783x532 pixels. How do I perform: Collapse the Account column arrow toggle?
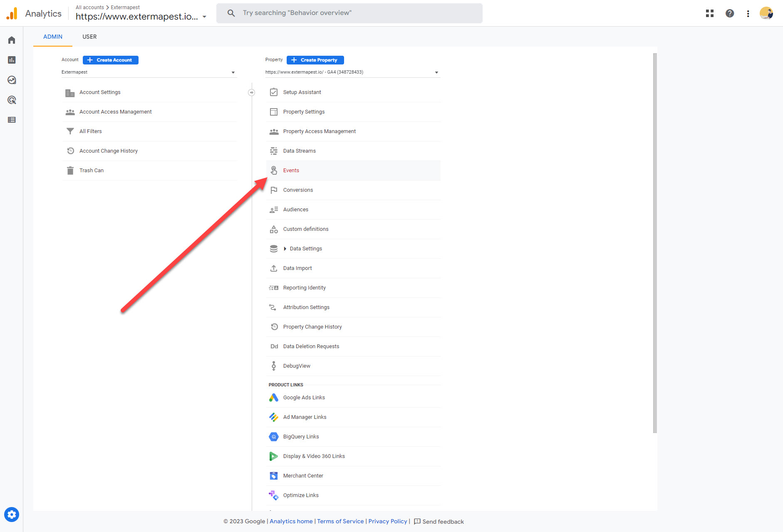tap(251, 92)
